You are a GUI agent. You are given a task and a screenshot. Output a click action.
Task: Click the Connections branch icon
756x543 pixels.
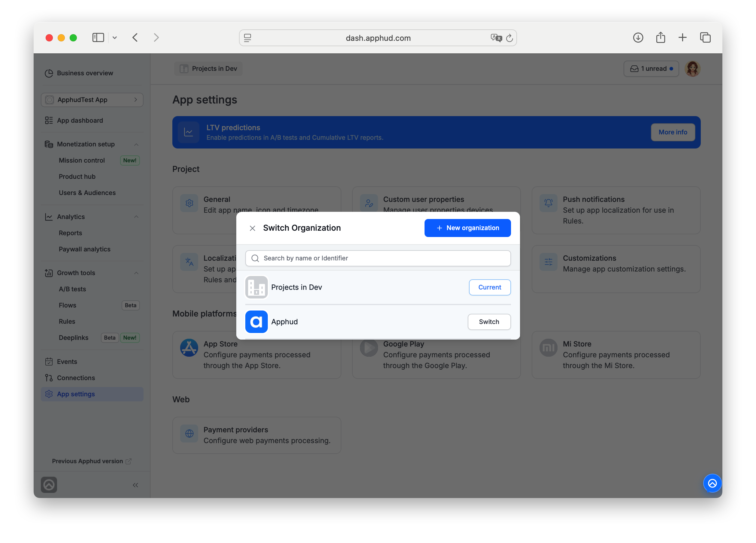click(49, 378)
